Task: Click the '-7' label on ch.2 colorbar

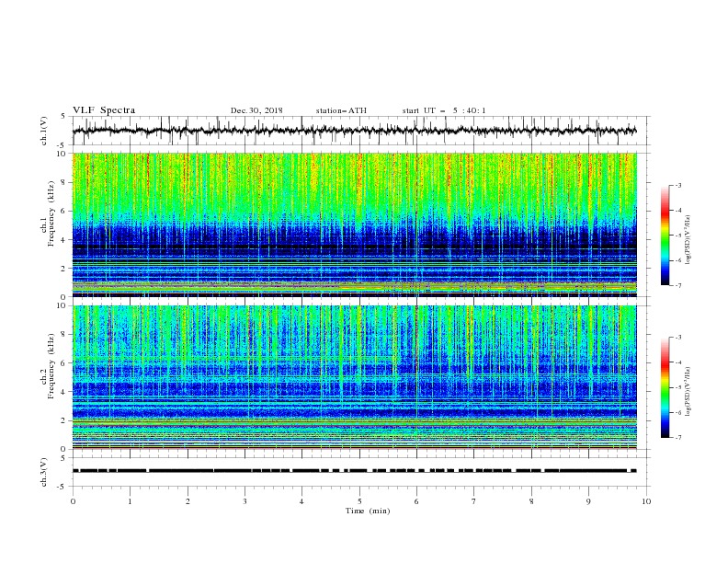Action: (677, 438)
